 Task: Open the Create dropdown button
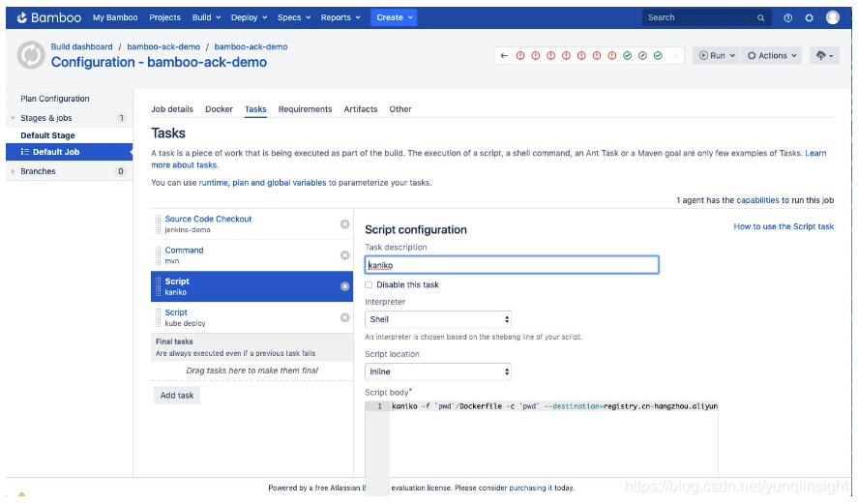tap(394, 17)
